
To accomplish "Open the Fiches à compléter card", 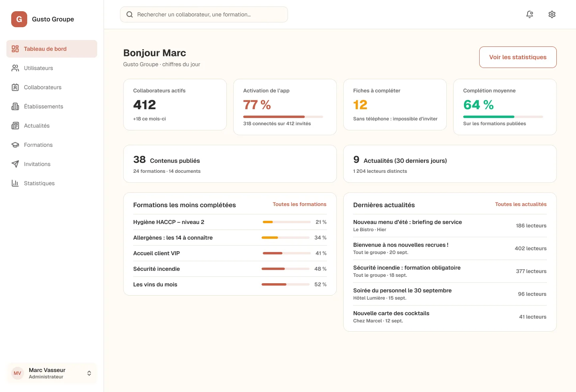I will tap(395, 104).
